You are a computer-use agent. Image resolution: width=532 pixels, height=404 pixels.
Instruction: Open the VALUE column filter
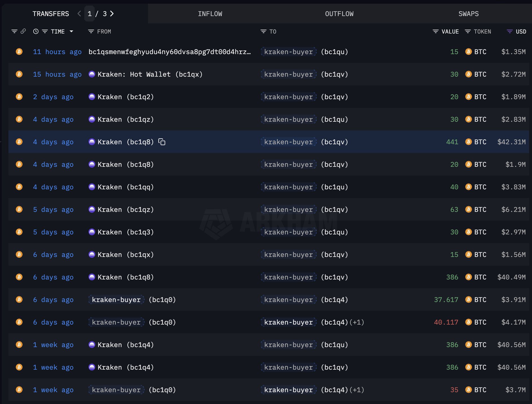(436, 32)
